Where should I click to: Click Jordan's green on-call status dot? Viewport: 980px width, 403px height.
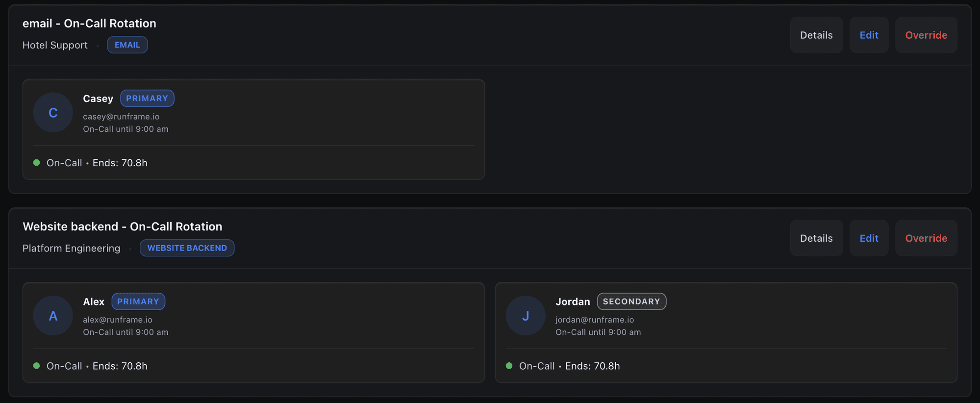coord(509,366)
